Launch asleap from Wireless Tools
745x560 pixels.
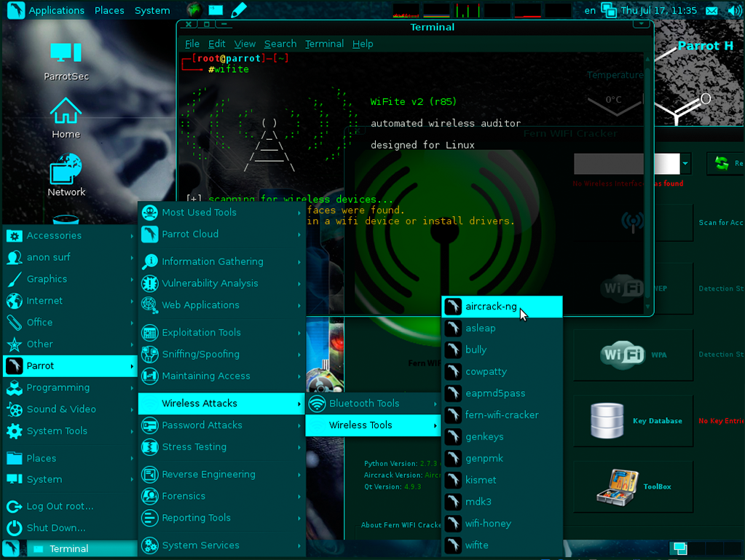coord(502,328)
